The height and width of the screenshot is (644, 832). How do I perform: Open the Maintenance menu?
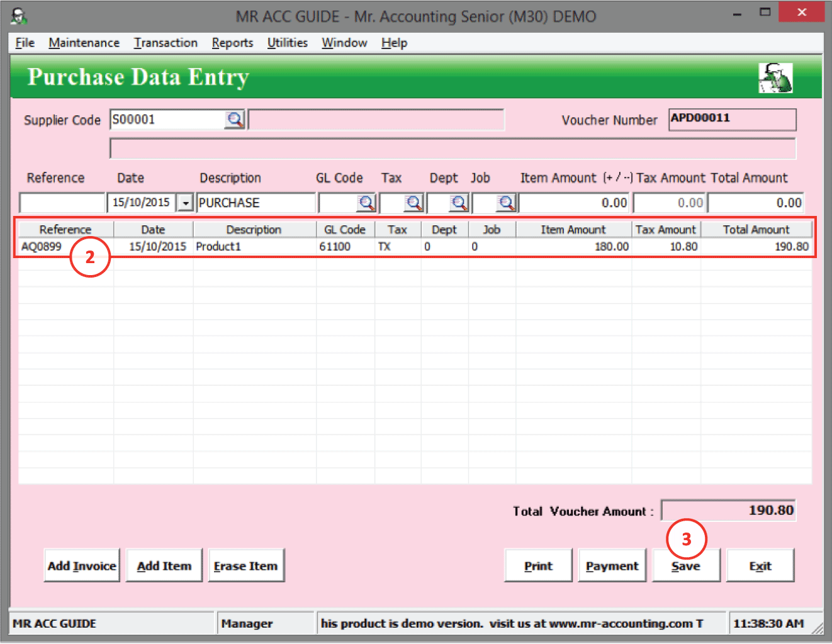84,43
